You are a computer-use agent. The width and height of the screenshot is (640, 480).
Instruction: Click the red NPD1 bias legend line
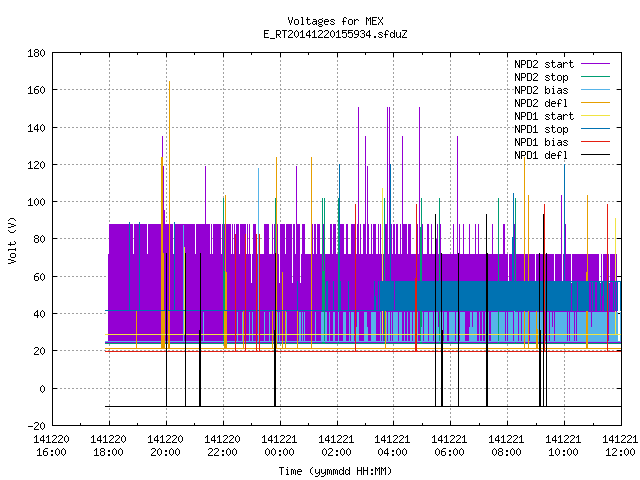pyautogui.click(x=595, y=142)
